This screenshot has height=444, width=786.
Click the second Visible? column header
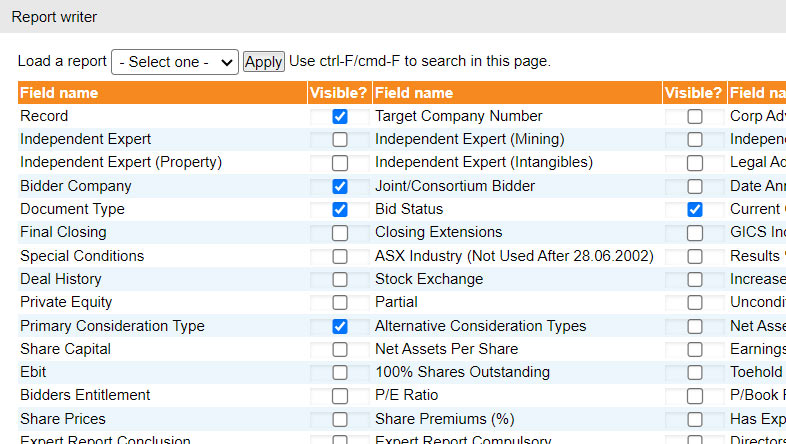coord(694,93)
